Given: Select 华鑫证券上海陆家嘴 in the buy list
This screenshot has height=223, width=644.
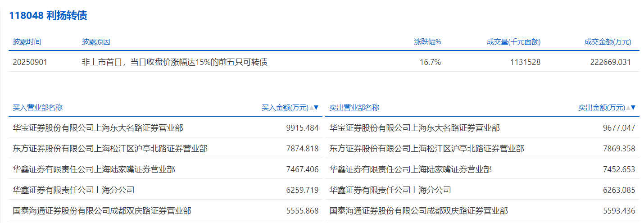Looking at the screenshot, I should point(94,169).
